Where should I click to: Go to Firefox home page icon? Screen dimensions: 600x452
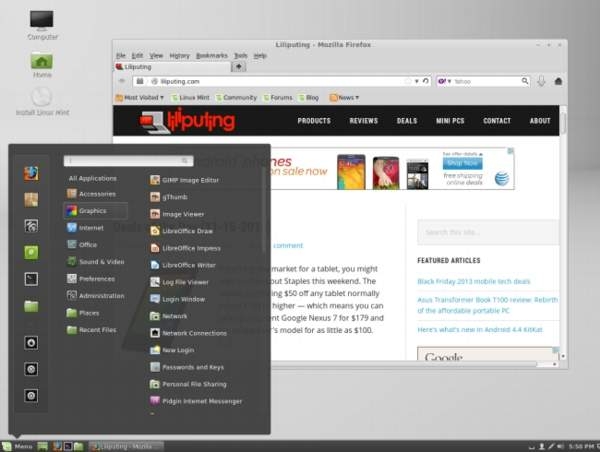tap(558, 81)
